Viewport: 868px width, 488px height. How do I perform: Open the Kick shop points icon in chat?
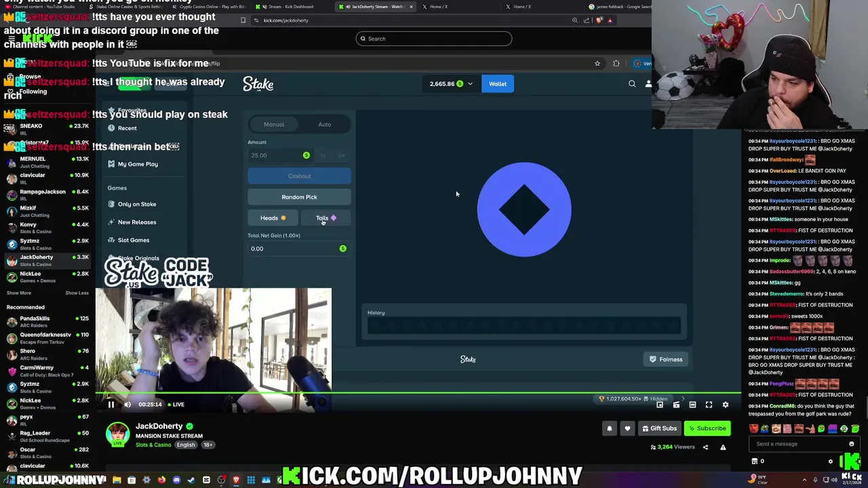[755, 462]
